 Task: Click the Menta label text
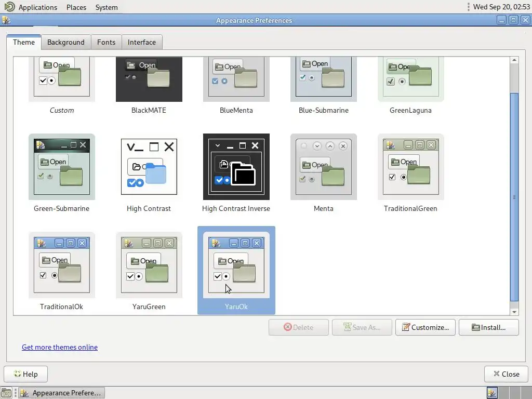(323, 208)
